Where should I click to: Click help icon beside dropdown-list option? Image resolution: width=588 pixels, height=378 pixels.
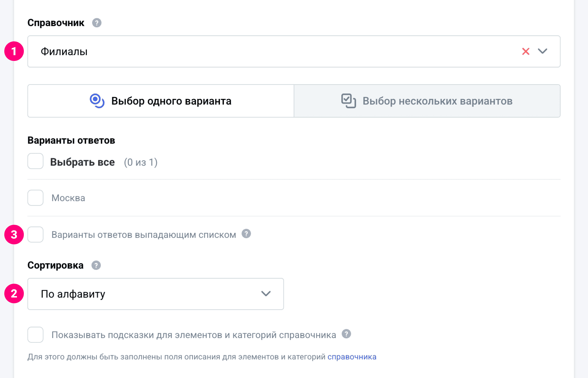tap(246, 234)
